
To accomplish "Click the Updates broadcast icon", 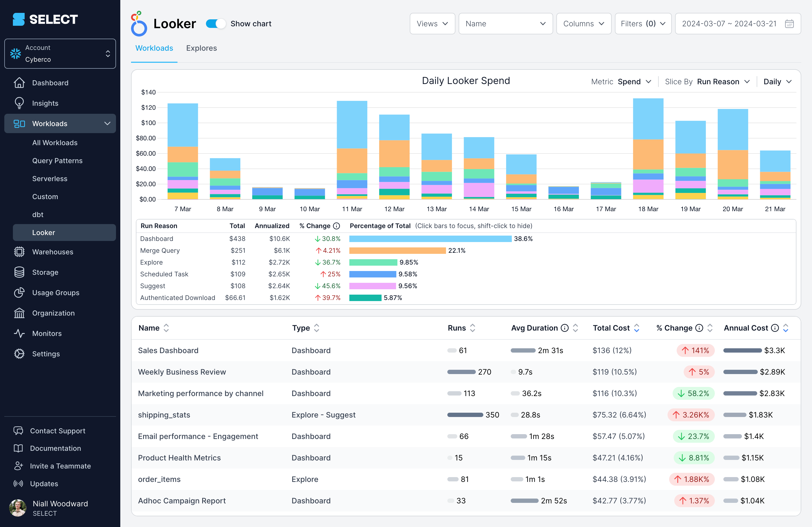I will click(18, 484).
